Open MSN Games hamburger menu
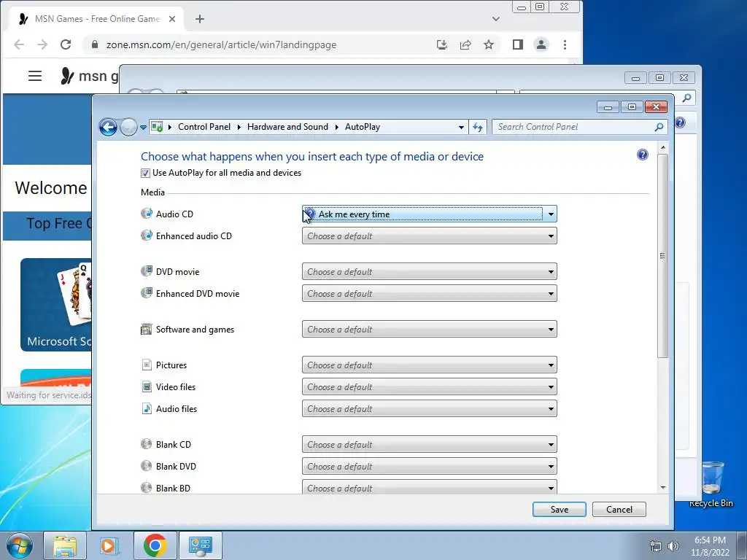 [x=35, y=76]
